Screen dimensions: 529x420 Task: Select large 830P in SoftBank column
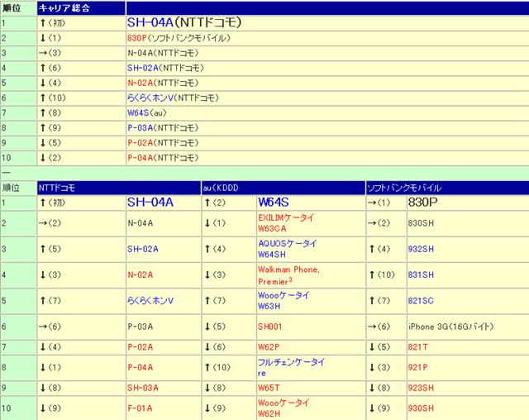click(x=422, y=203)
